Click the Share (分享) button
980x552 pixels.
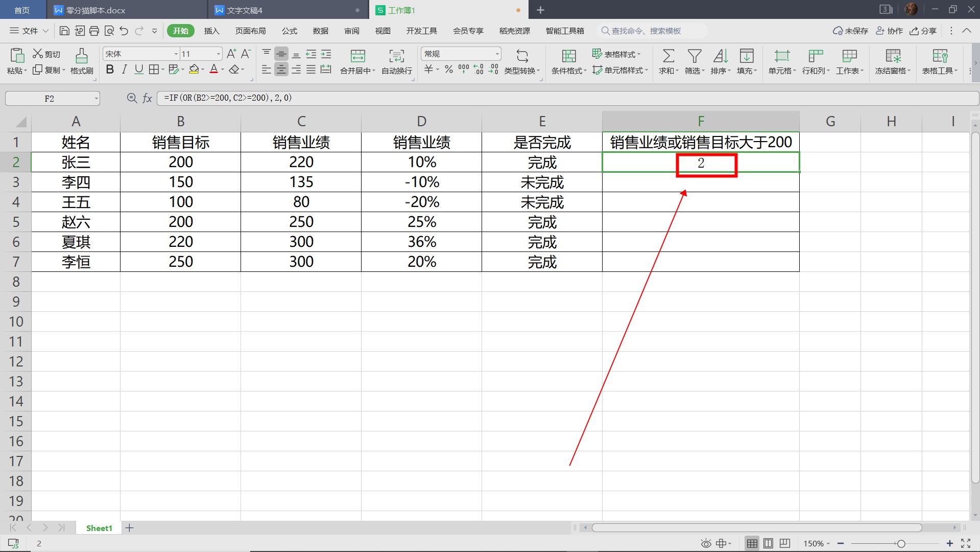coord(923,31)
